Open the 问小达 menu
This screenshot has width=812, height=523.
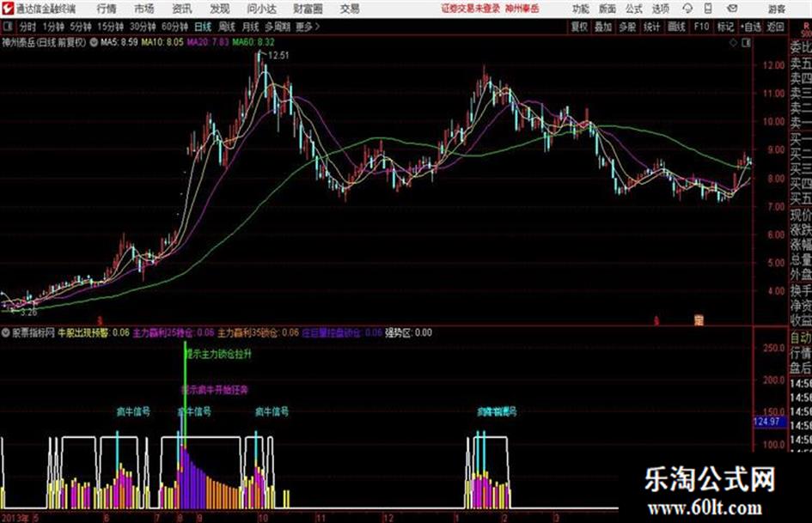(x=261, y=9)
